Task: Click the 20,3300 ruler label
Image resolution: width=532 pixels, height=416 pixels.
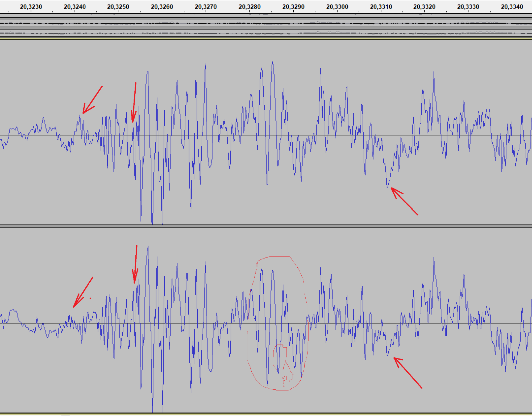Action: pos(337,7)
